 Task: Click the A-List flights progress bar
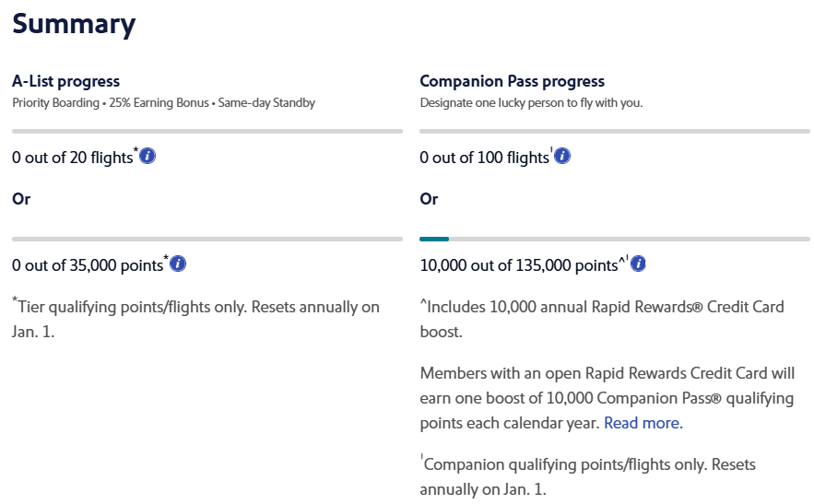click(x=207, y=132)
